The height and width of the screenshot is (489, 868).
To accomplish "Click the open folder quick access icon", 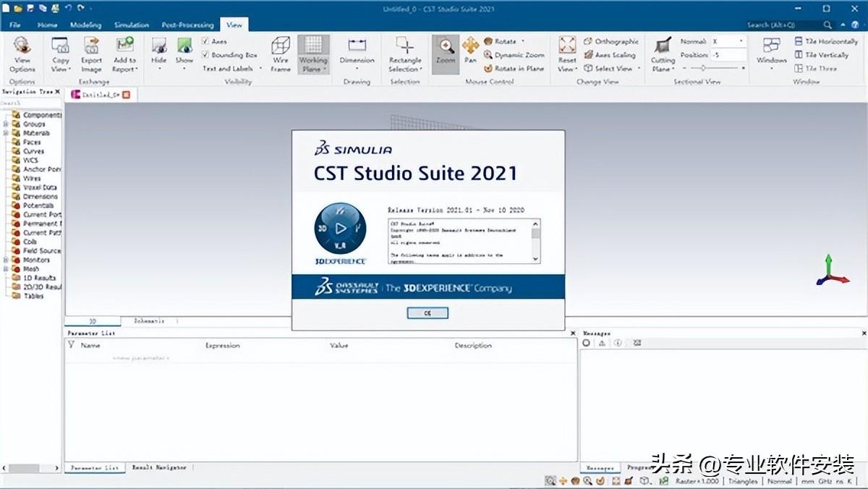I will click(18, 8).
